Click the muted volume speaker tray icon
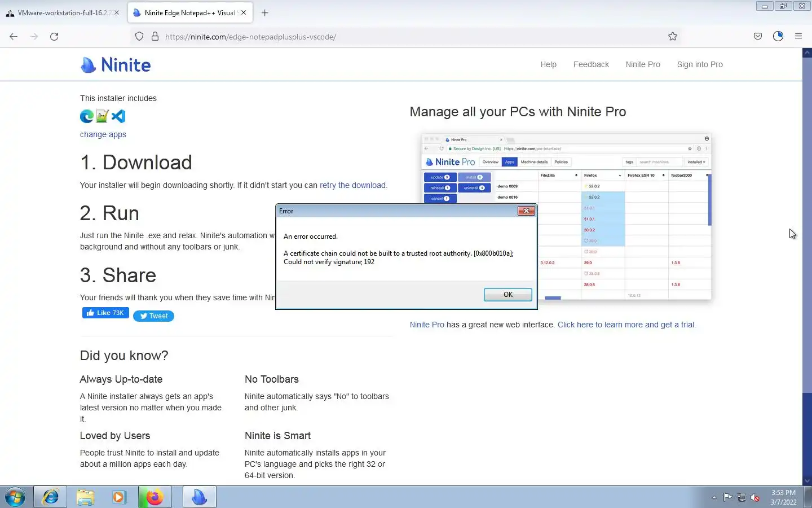Image resolution: width=812 pixels, height=508 pixels. point(756,497)
